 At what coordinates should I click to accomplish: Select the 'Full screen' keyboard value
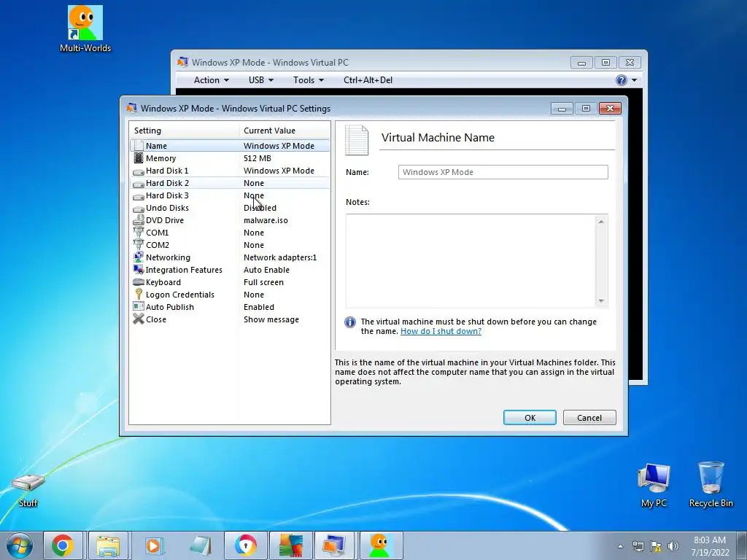[x=263, y=282]
